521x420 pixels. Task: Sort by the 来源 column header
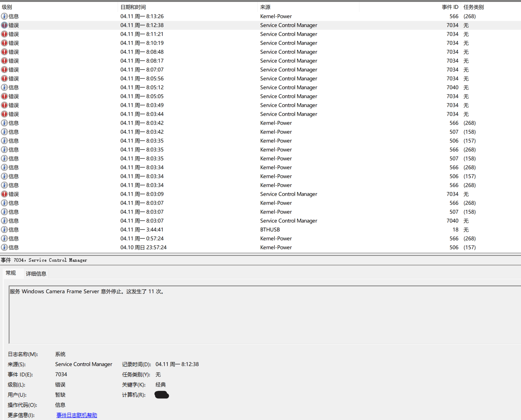265,7
